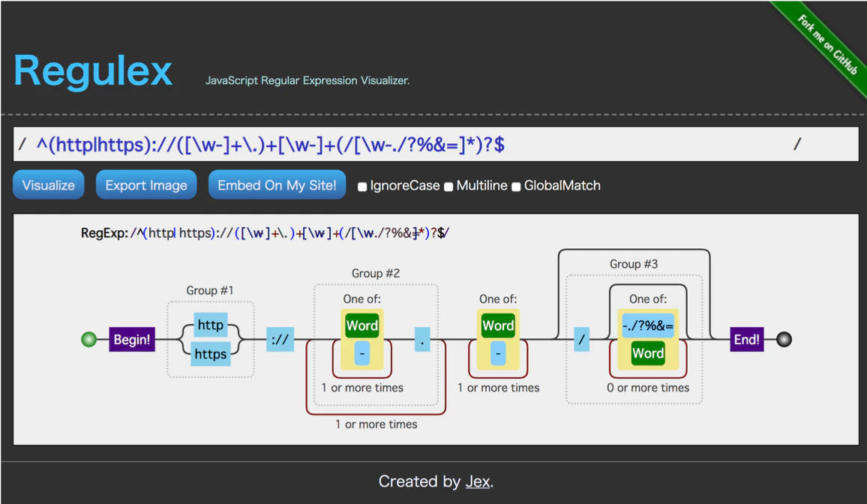Click the JavaScript Regular Expression Visualizer tagline
Viewport: 867px width, 504px height.
point(307,81)
